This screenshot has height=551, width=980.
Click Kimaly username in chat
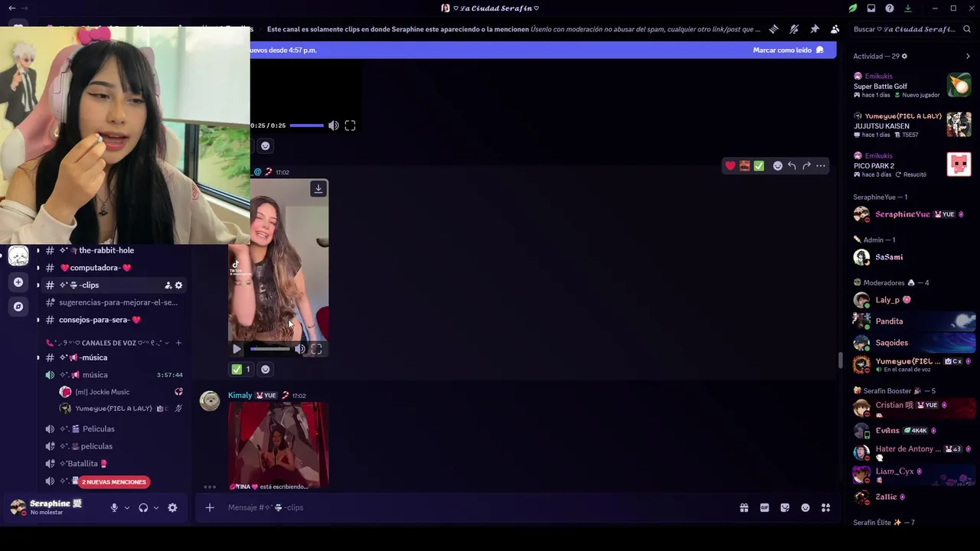[240, 396]
